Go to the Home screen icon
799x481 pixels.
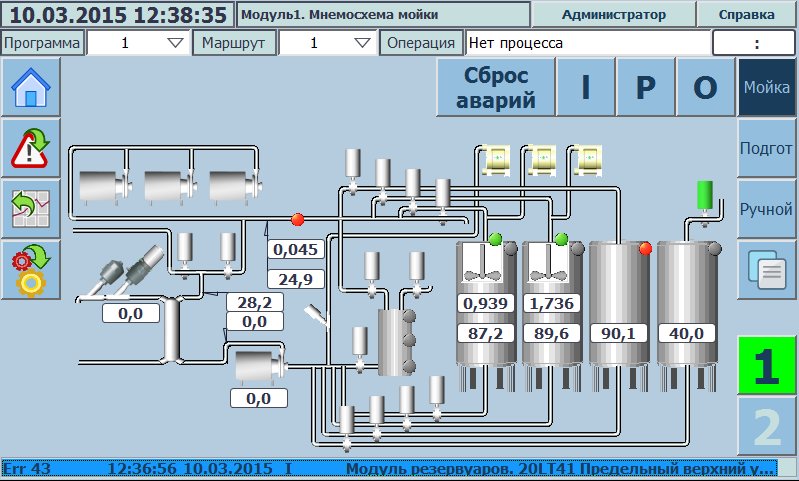(x=31, y=88)
